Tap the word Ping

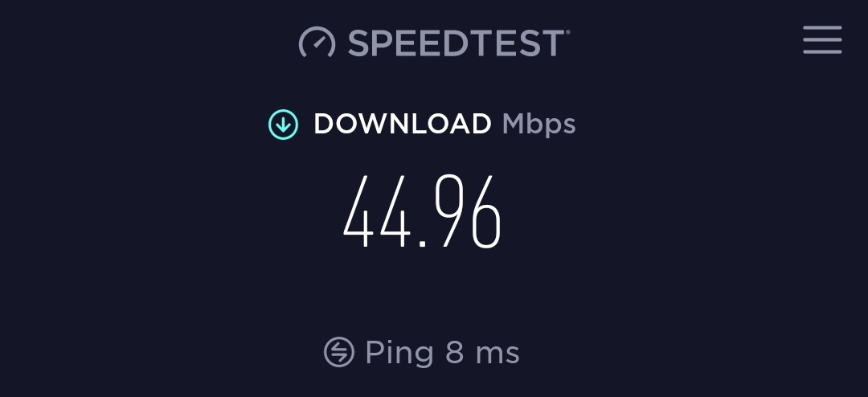pyautogui.click(x=399, y=354)
